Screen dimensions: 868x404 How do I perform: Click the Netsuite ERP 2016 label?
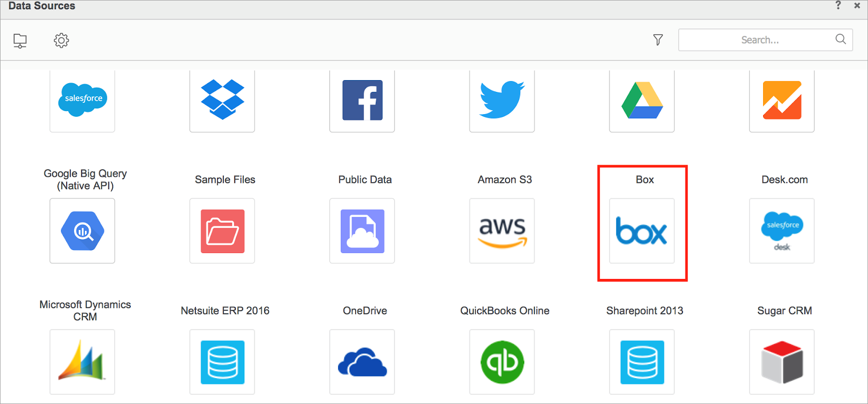coord(225,310)
